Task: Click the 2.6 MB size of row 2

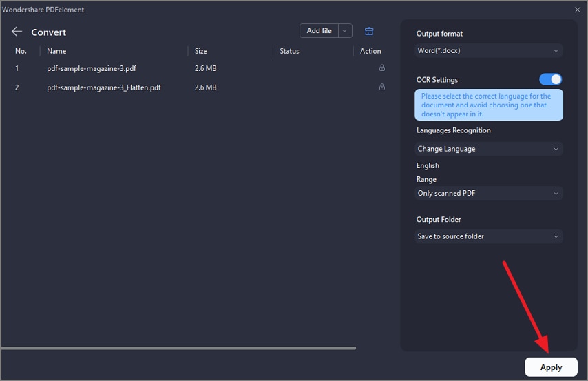Action: pyautogui.click(x=205, y=87)
